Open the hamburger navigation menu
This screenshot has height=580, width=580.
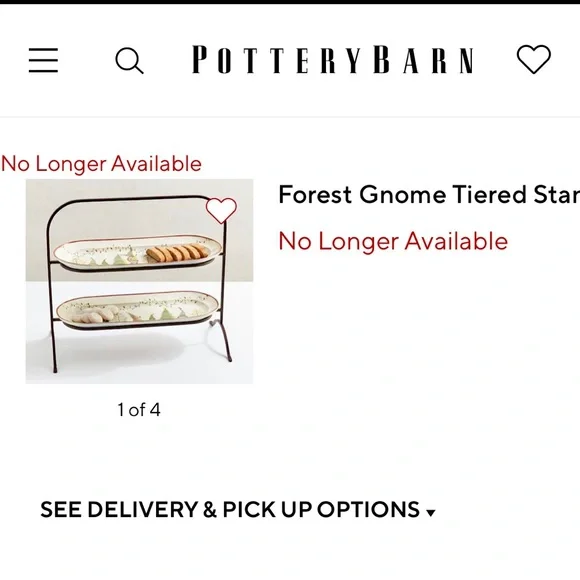tap(44, 60)
